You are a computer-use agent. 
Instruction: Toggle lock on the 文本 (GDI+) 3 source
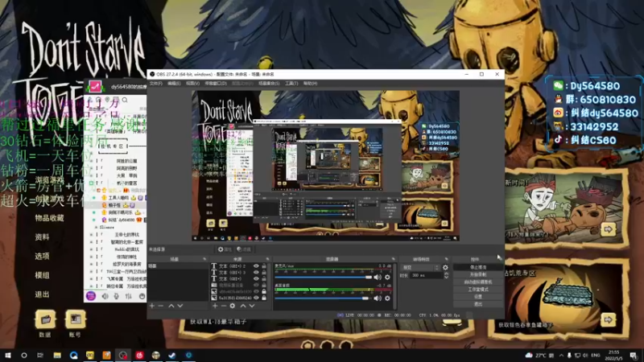tap(264, 272)
